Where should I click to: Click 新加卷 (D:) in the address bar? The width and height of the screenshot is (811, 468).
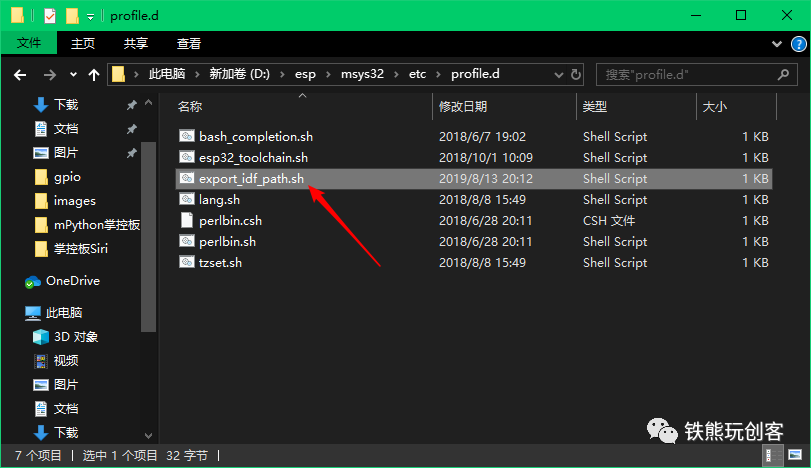(x=239, y=74)
